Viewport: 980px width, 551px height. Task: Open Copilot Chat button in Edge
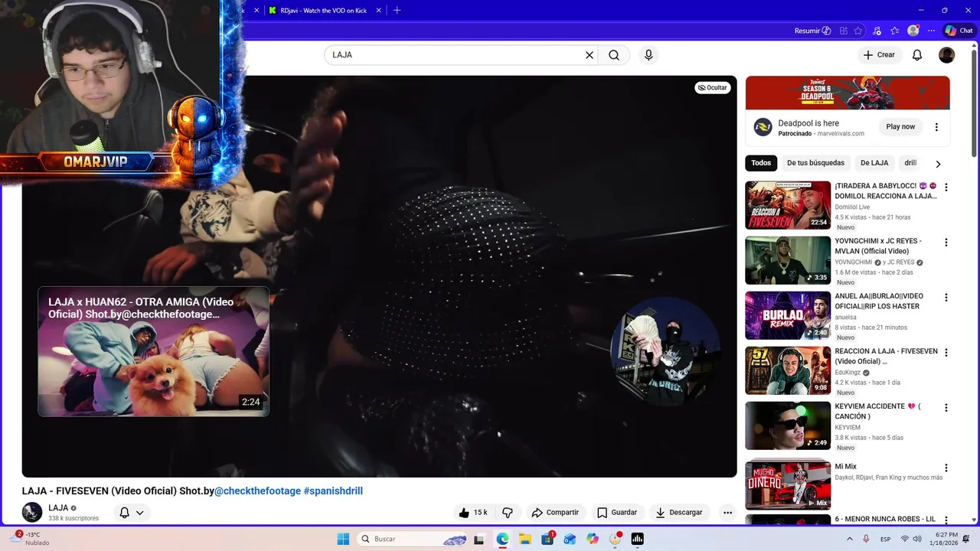point(959,31)
